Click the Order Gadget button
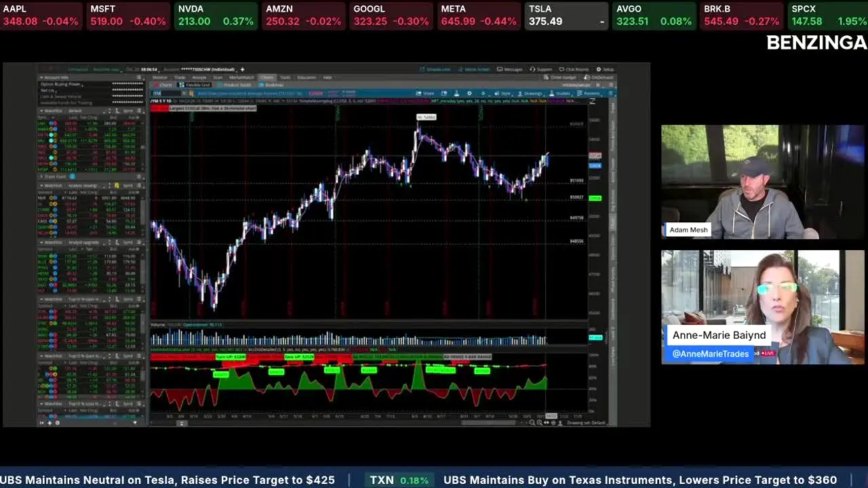 (x=559, y=77)
